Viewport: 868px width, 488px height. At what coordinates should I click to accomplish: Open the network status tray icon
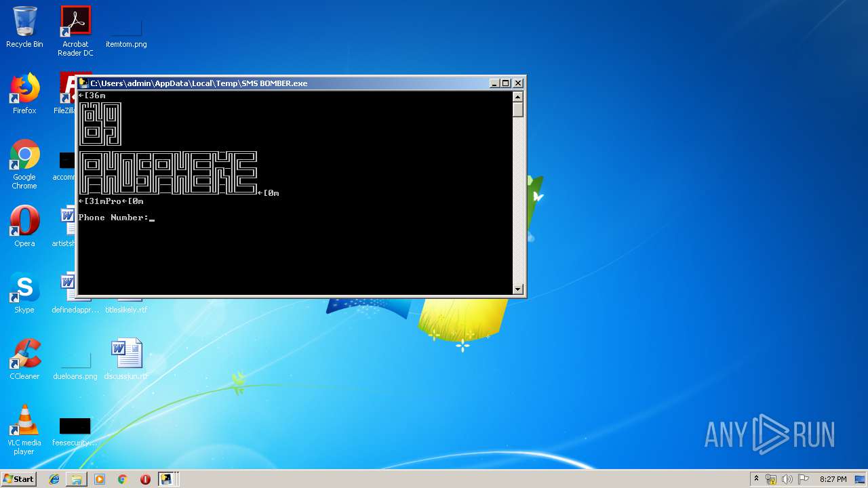[x=771, y=479]
